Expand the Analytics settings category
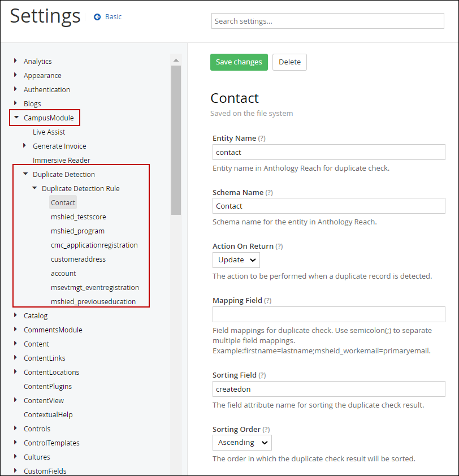Screen dimensions: 459x476 pyautogui.click(x=15, y=61)
